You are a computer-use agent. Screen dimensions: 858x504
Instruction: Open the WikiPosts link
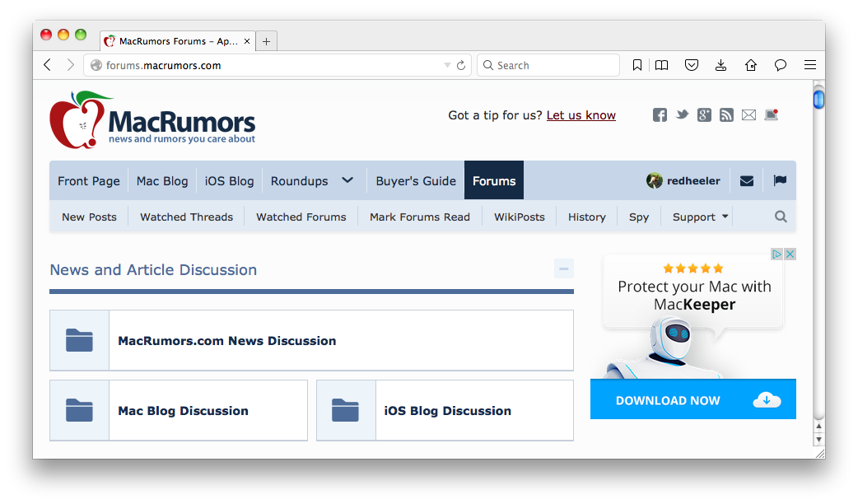[x=520, y=217]
